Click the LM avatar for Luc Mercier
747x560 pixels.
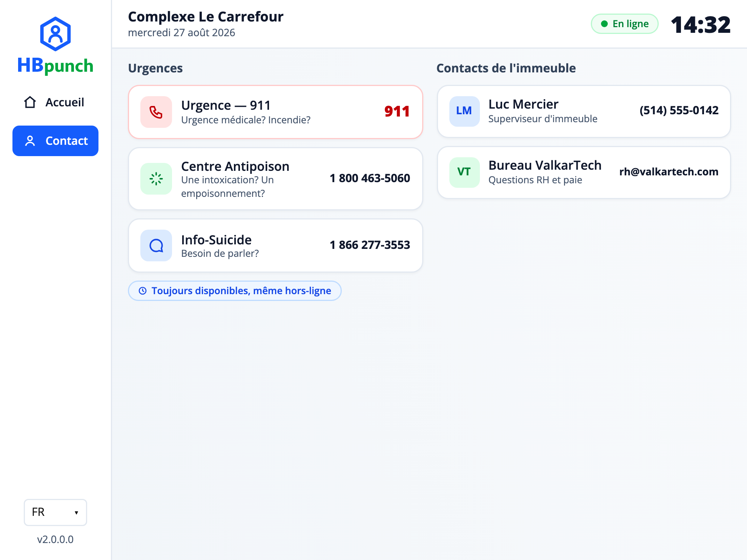(464, 111)
